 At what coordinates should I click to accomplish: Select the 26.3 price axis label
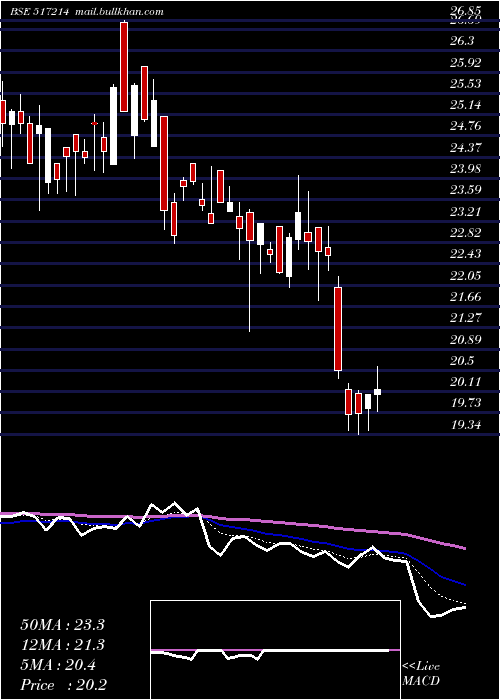[x=462, y=41]
